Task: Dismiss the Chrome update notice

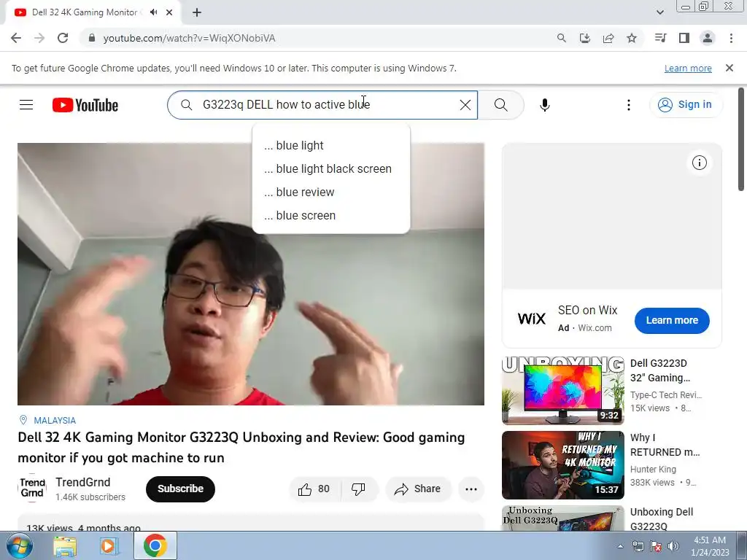Action: coord(729,68)
